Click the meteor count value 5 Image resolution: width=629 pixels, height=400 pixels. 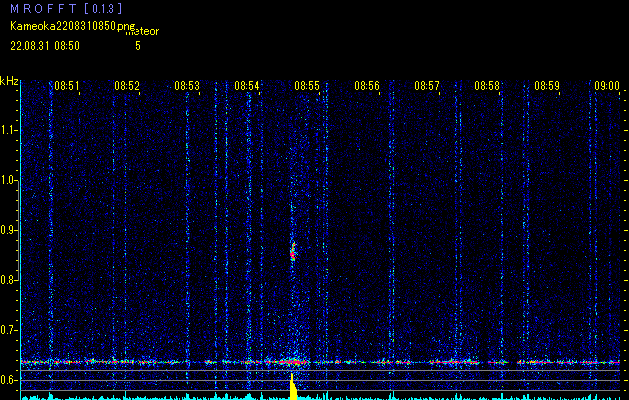point(138,46)
